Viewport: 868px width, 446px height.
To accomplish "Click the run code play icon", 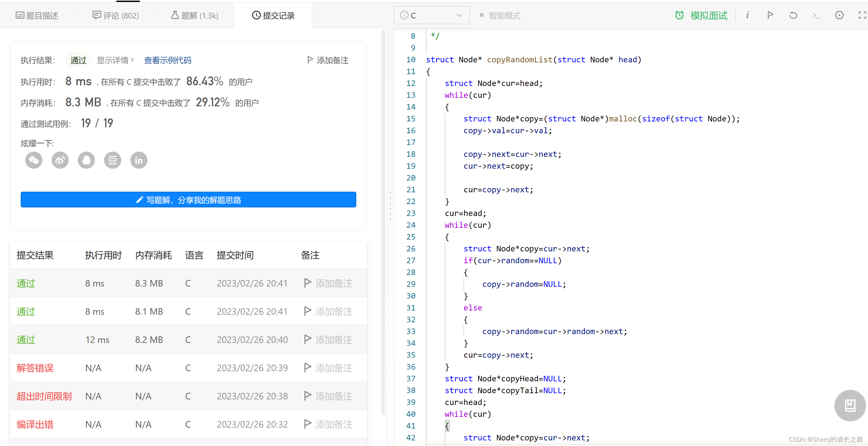I will [770, 15].
